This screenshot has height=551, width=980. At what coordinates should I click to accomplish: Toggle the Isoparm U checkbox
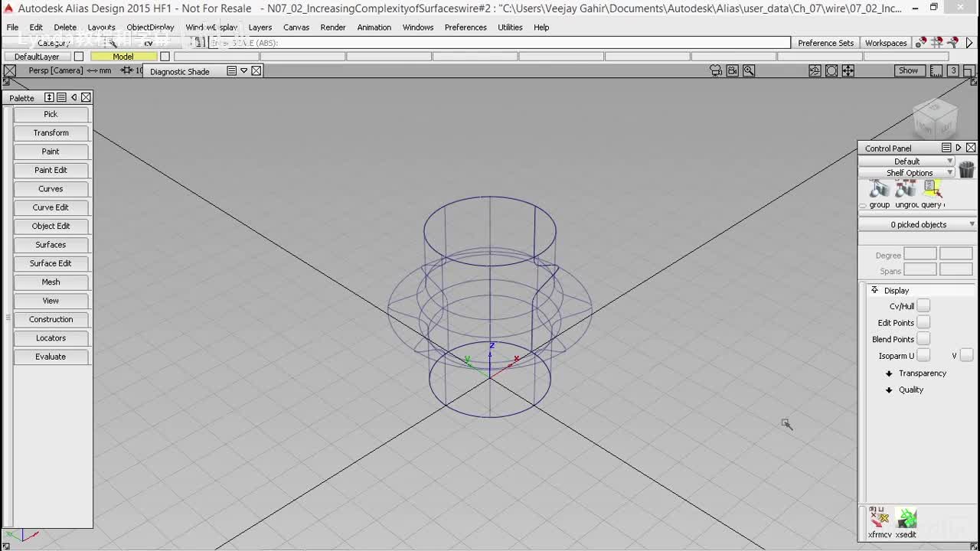pyautogui.click(x=923, y=355)
